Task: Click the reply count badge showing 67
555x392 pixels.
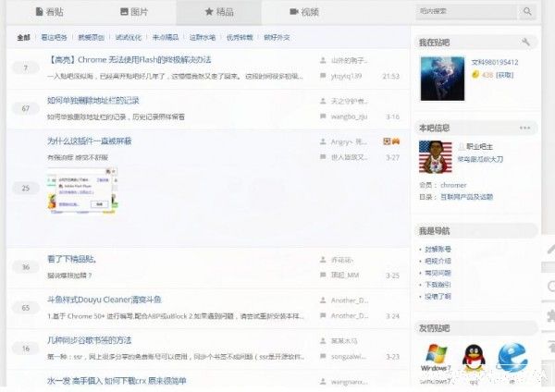Action: point(26,108)
